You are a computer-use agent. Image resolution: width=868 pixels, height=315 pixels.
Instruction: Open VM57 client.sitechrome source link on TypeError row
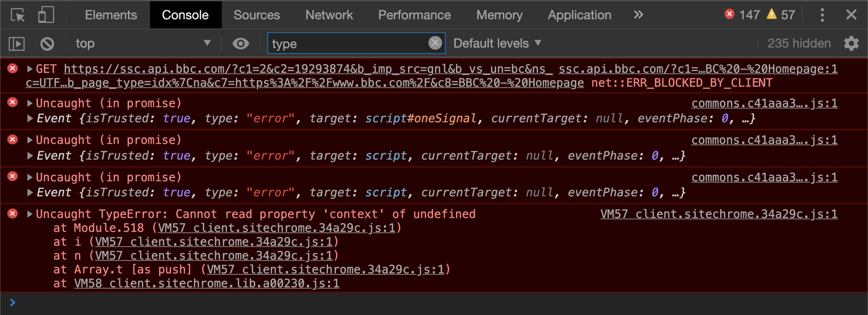click(719, 214)
